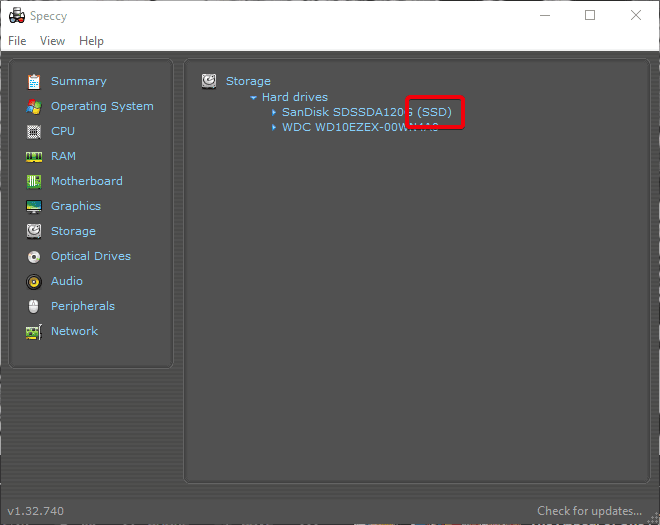Open the Help menu
Screen dimensions: 660x525
[91, 41]
